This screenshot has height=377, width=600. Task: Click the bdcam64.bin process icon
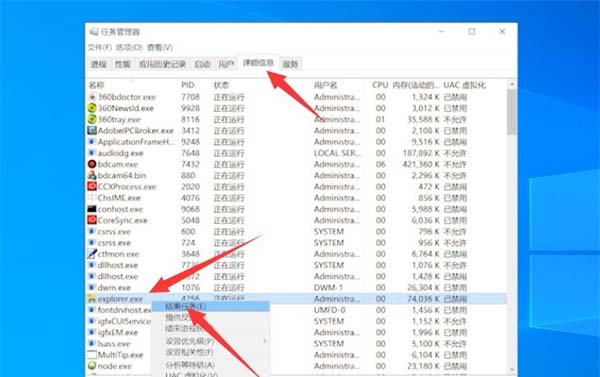pos(92,175)
